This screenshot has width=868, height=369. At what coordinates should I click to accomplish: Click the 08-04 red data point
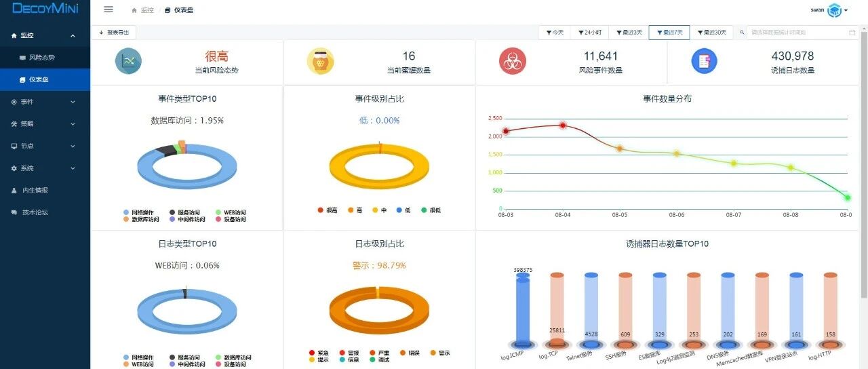click(563, 125)
